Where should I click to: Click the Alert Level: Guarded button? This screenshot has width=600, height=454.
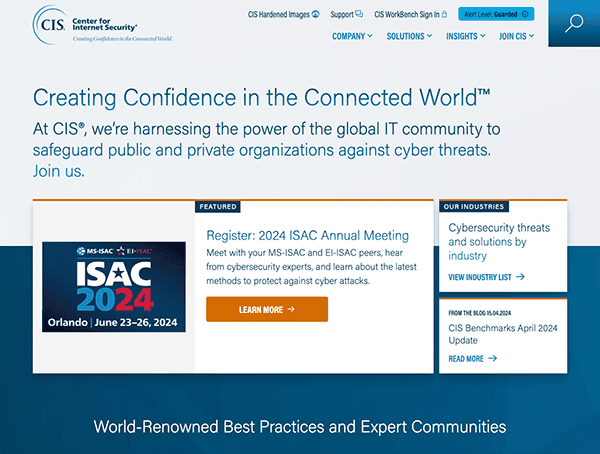(x=496, y=14)
